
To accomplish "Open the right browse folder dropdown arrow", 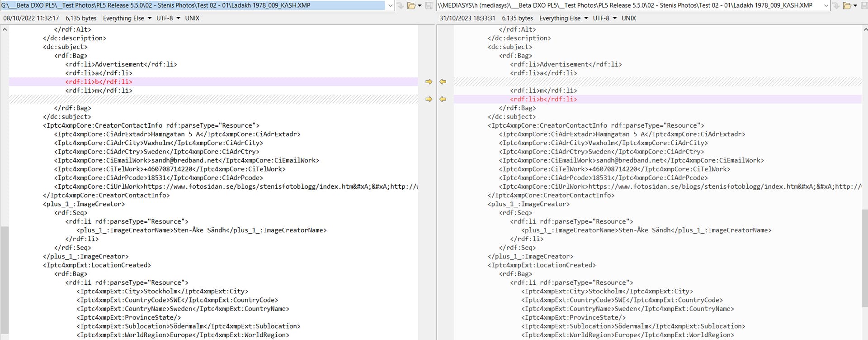I will pos(855,5).
